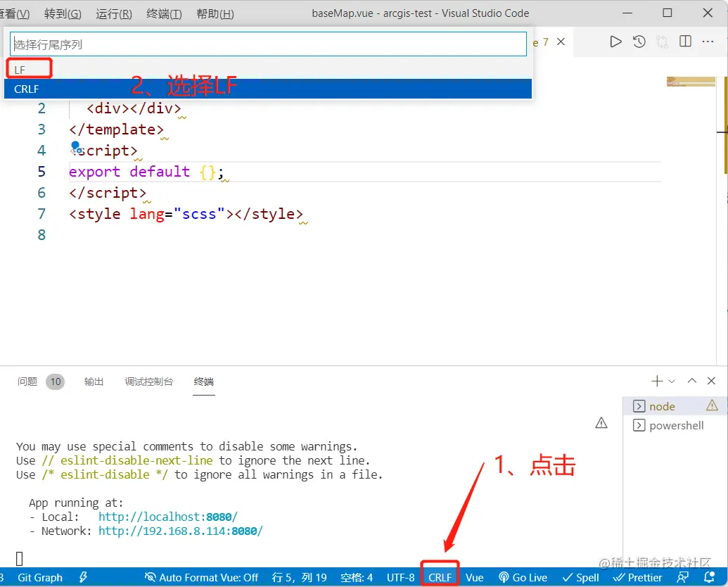Change indentation via 空格: 4

click(357, 577)
